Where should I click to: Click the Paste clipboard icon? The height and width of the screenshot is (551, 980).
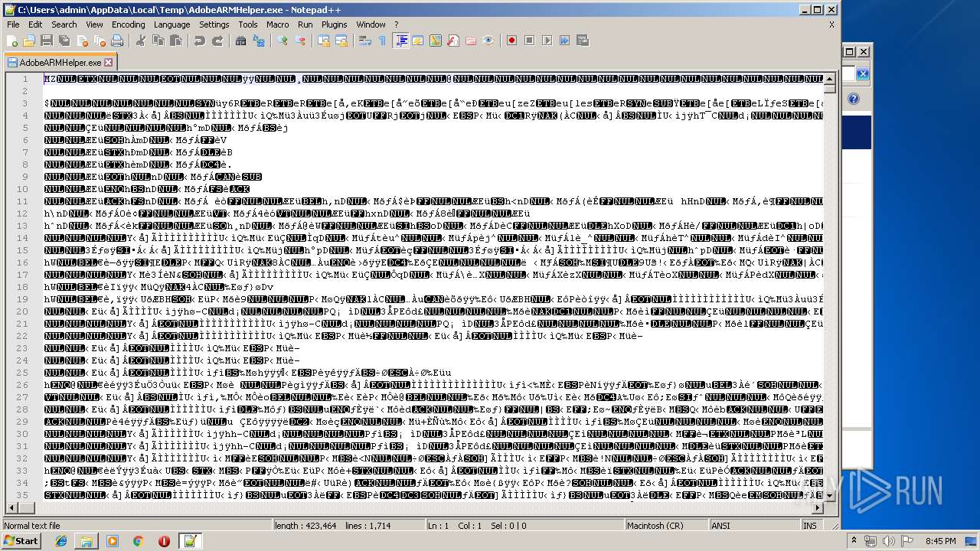pyautogui.click(x=176, y=41)
